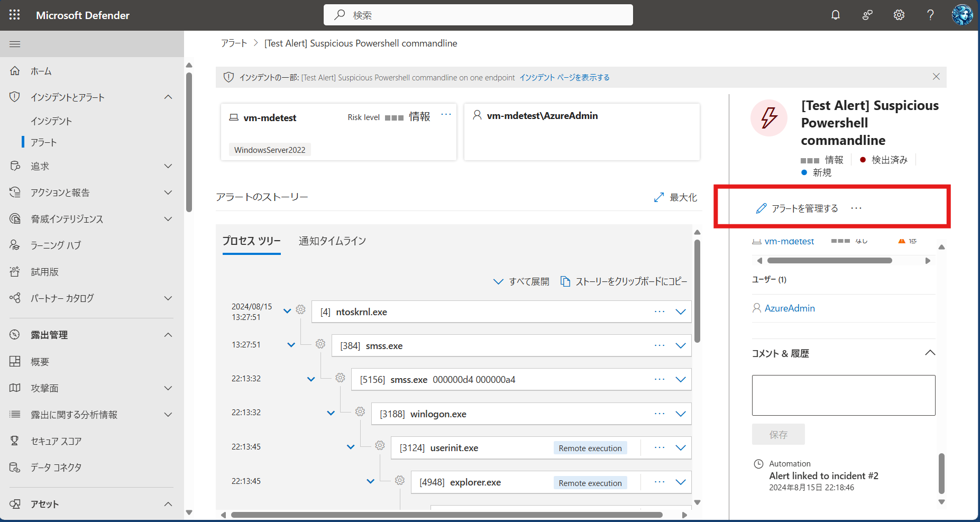Click the comment text box
This screenshot has height=522, width=980.
(843, 395)
